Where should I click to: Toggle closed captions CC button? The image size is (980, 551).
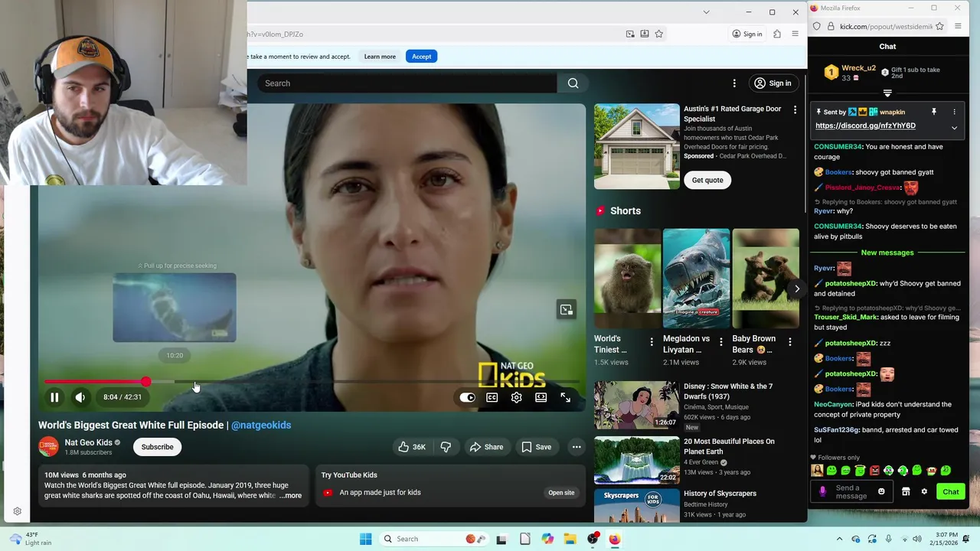pos(492,397)
